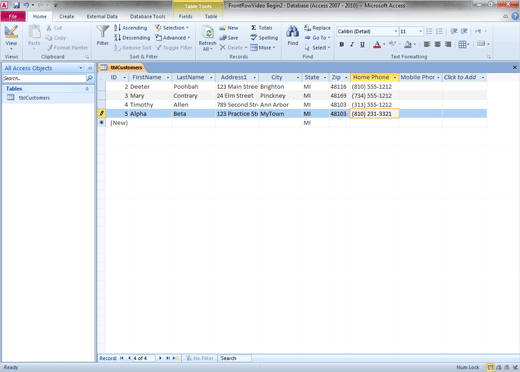Screen dimensions: 520x372
Task: Toggle Bold formatting
Action: (x=342, y=44)
